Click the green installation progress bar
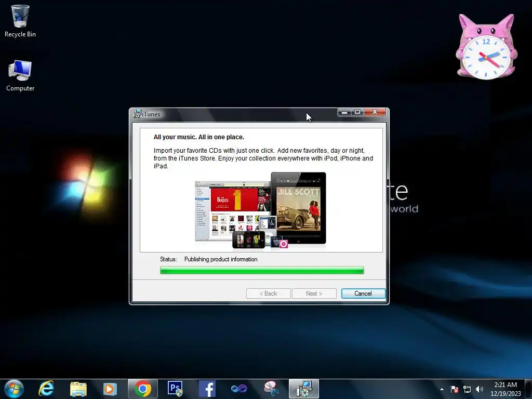Image resolution: width=532 pixels, height=399 pixels. [x=262, y=270]
